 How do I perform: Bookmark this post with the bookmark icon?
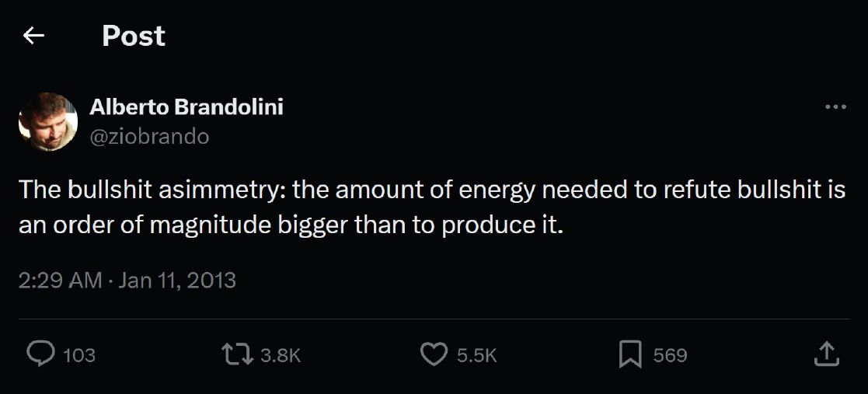click(629, 355)
